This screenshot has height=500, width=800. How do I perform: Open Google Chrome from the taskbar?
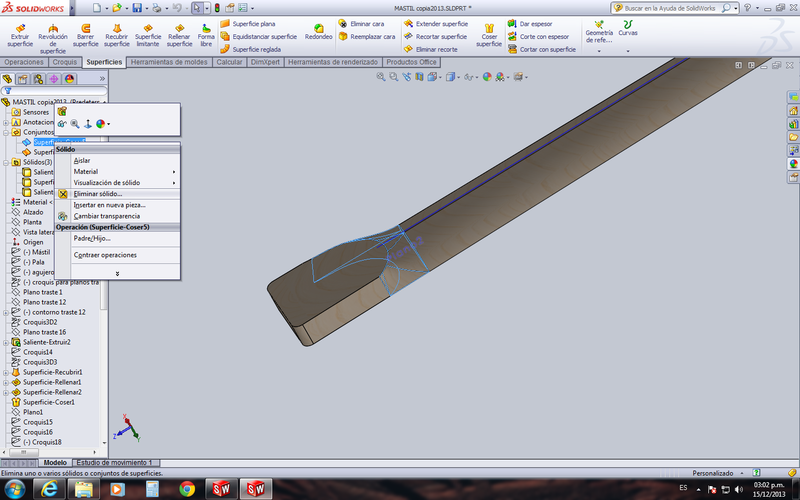(186, 488)
